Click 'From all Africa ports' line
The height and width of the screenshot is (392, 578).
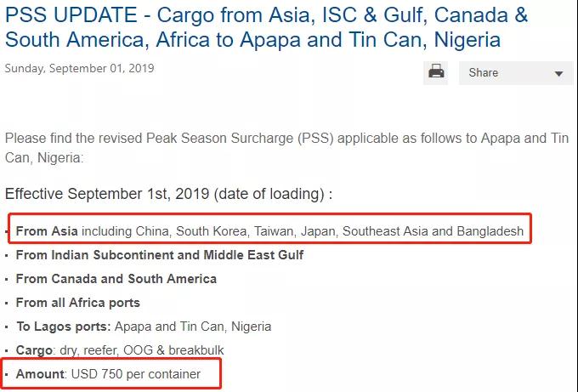pyautogui.click(x=78, y=303)
